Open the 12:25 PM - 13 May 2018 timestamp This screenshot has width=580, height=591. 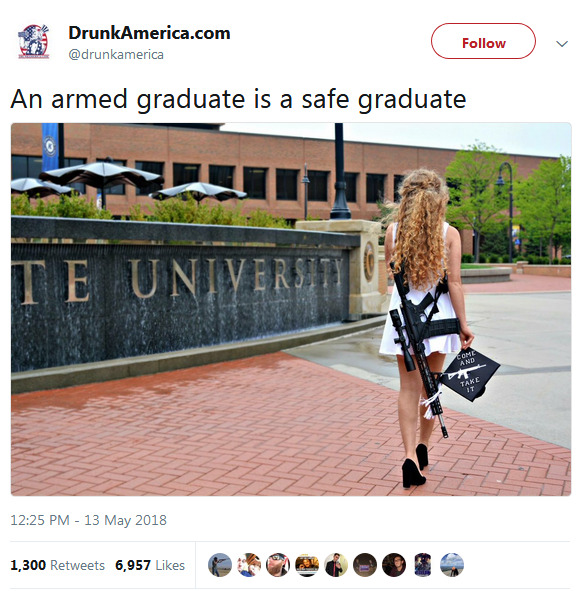pyautogui.click(x=88, y=520)
